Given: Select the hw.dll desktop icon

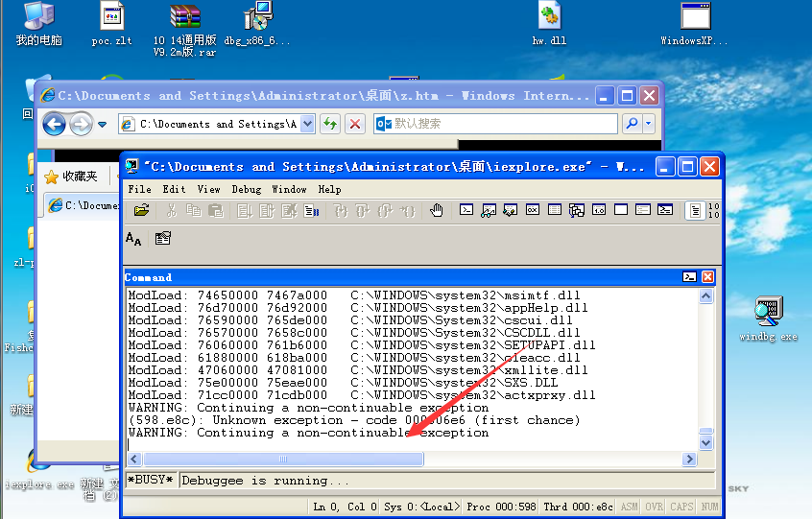Looking at the screenshot, I should pyautogui.click(x=549, y=24).
